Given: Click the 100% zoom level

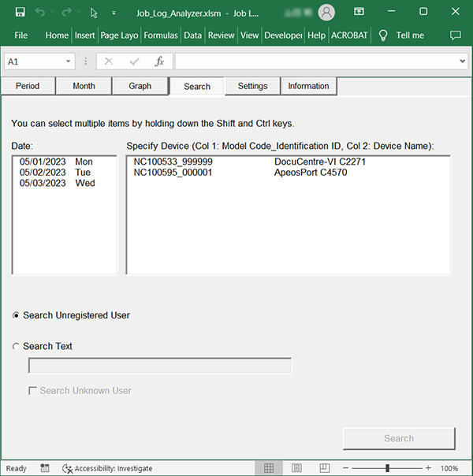Looking at the screenshot, I should coord(449,468).
